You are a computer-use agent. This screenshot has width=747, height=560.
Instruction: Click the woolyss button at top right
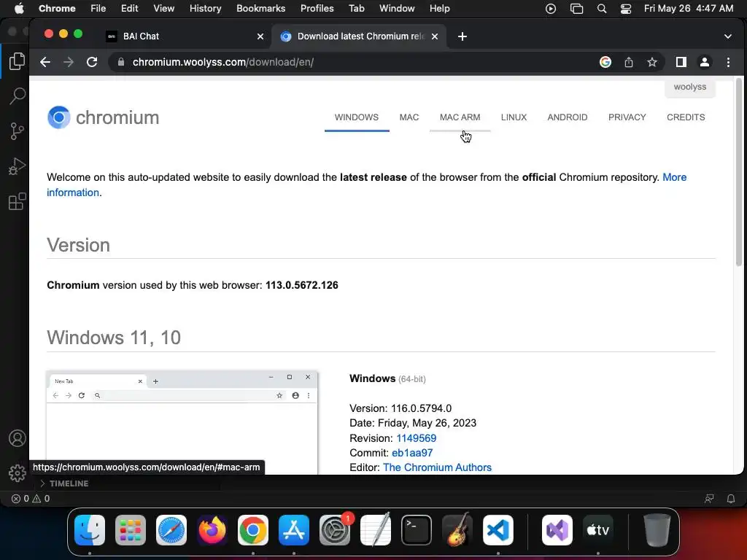690,87
